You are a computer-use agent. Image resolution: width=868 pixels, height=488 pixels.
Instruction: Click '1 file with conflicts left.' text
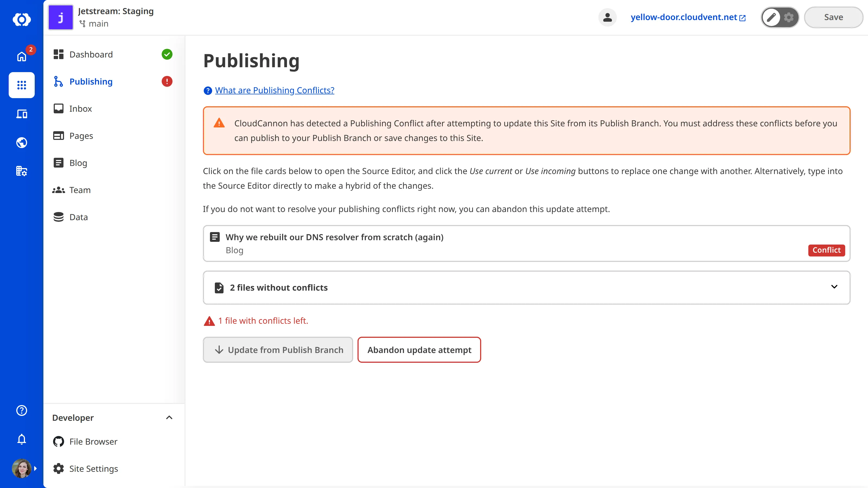[x=263, y=321]
